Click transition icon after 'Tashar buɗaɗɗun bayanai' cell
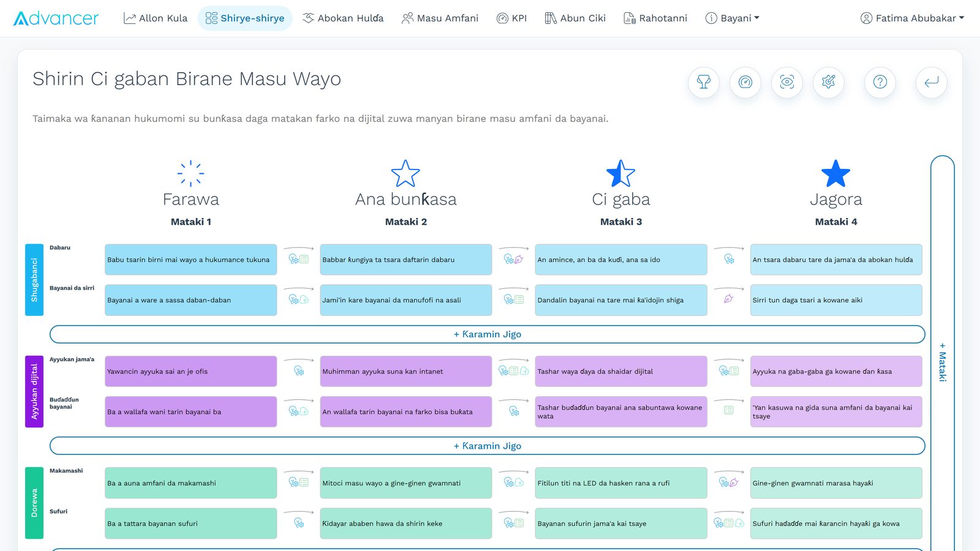 (729, 410)
